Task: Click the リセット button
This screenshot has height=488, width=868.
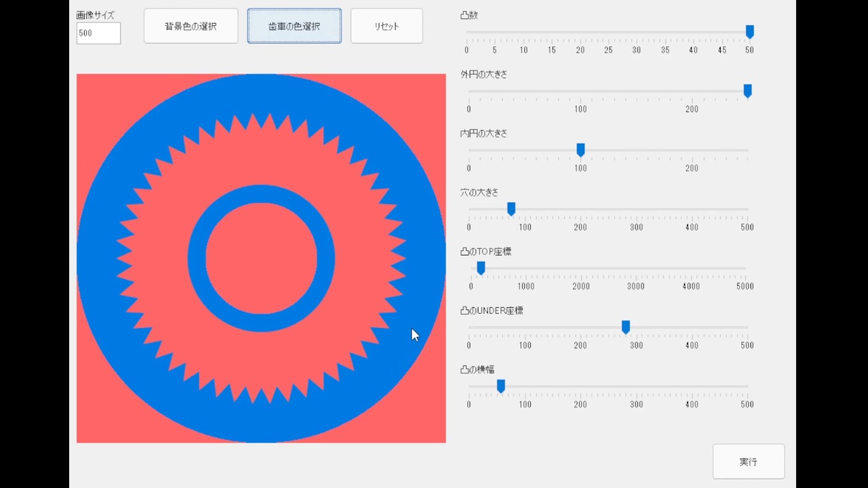Action: coord(387,26)
